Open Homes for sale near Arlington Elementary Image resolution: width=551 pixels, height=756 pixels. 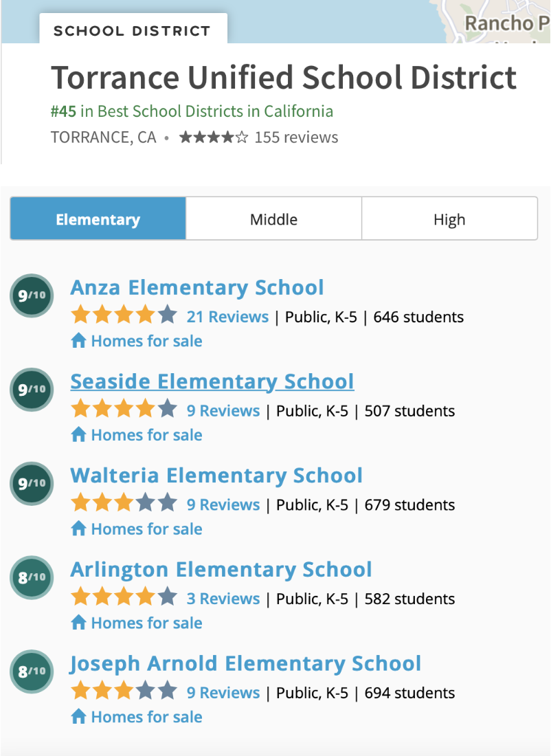click(137, 623)
